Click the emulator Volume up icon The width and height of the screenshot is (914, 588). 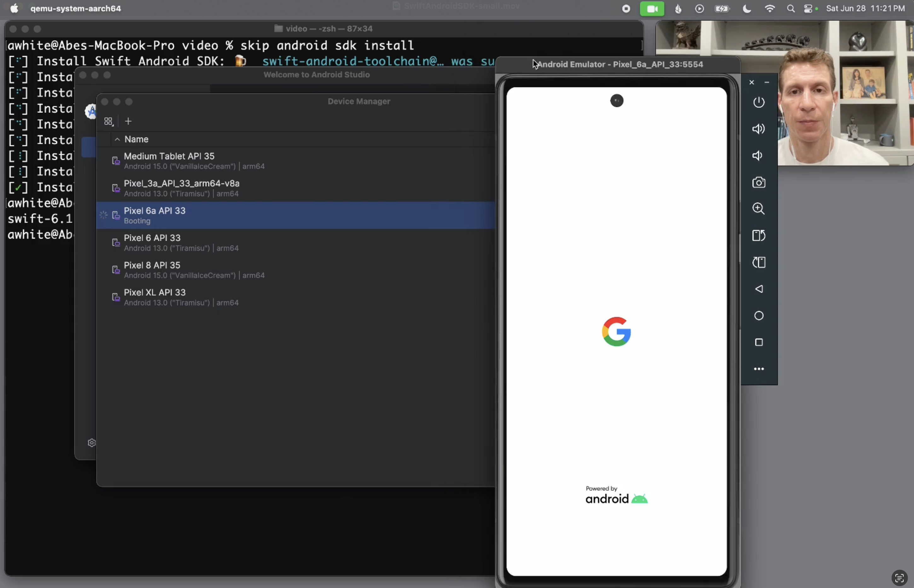point(759,129)
